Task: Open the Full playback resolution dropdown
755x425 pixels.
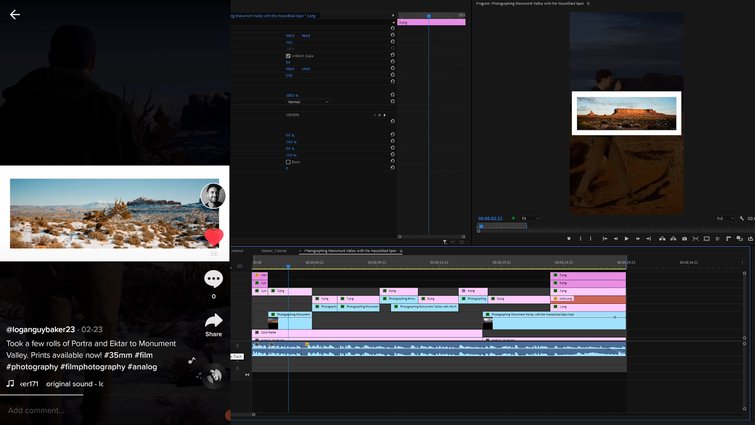Action: [722, 218]
